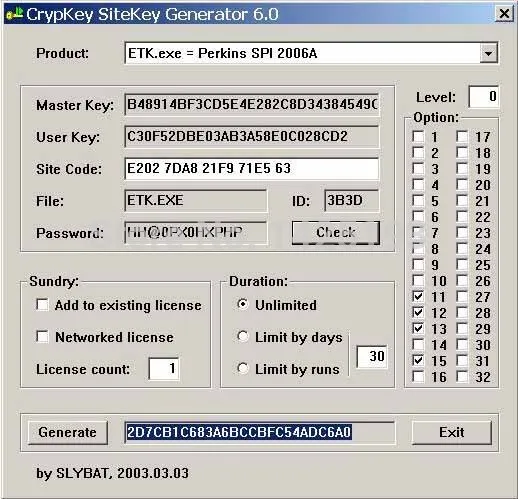This screenshot has height=499, width=518.
Task: Click the Level input field
Action: (x=484, y=97)
